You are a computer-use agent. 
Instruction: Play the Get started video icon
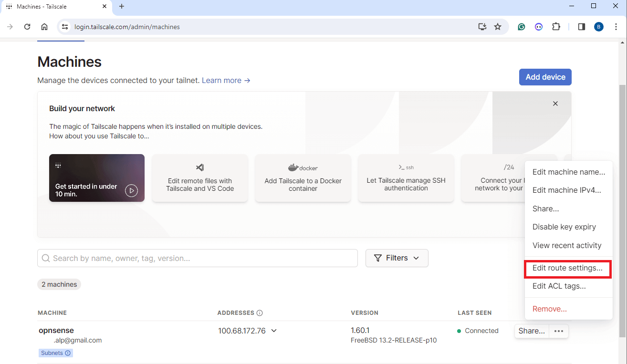(131, 191)
